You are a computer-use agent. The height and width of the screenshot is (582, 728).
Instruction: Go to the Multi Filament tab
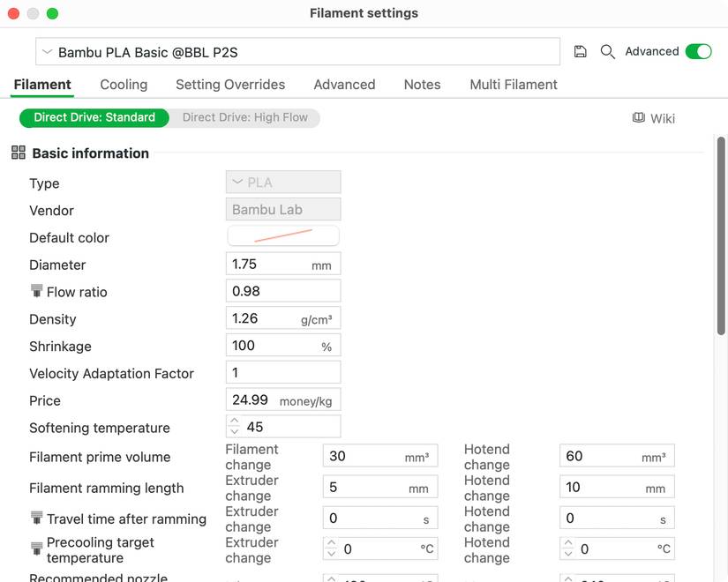513,85
